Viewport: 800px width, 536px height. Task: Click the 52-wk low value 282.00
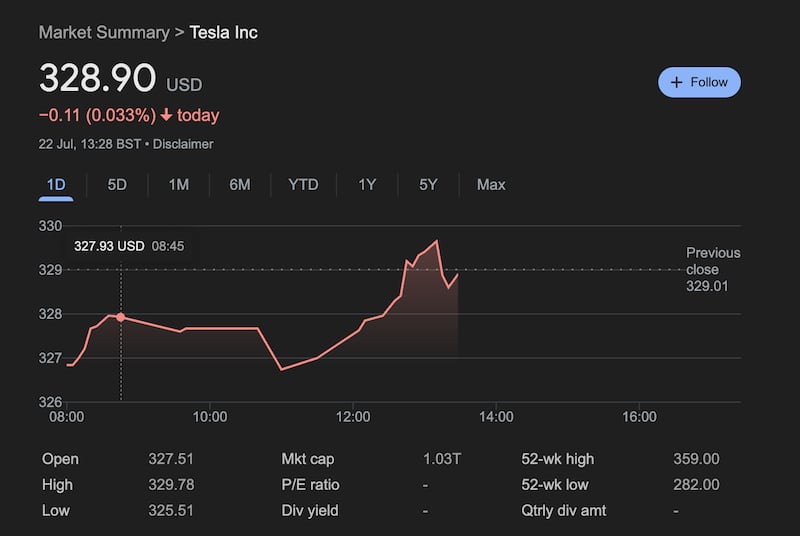pos(696,484)
